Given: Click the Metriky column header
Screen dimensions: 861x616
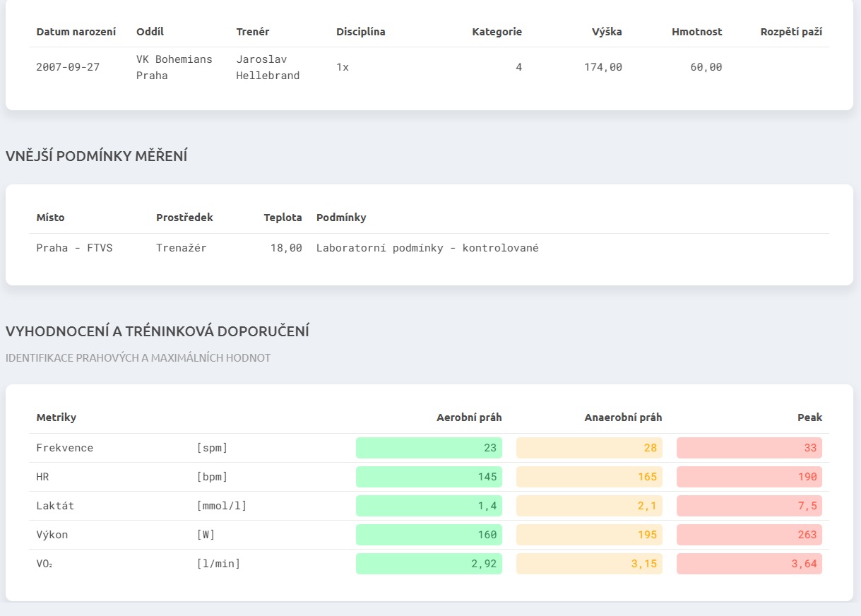Looking at the screenshot, I should (57, 417).
